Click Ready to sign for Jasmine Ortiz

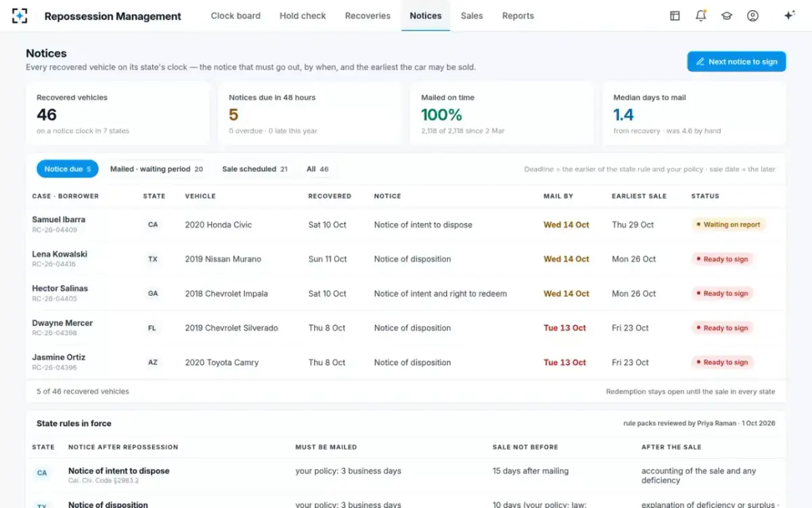722,362
